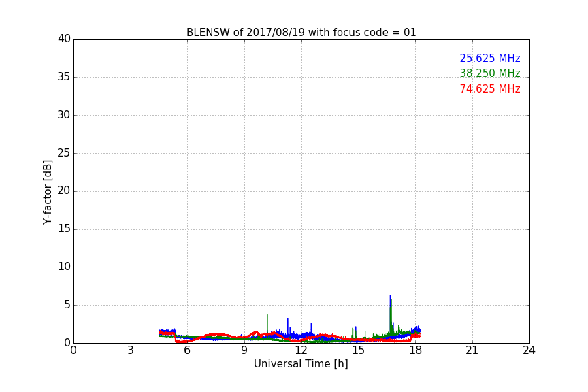Click the y-axis tick label 5
588x392 pixels.
(x=67, y=305)
